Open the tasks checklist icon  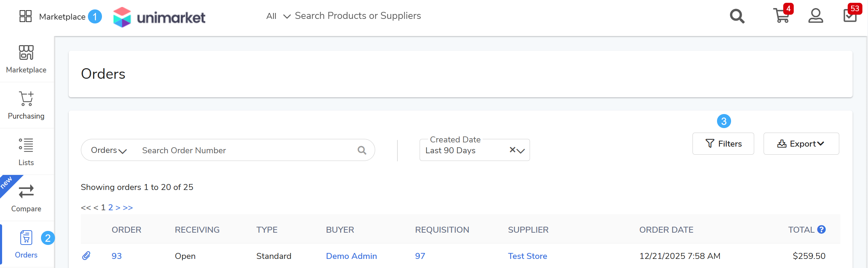850,16
